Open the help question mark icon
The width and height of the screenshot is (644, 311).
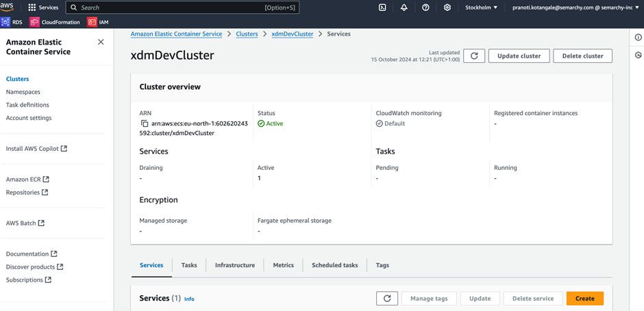pyautogui.click(x=425, y=8)
